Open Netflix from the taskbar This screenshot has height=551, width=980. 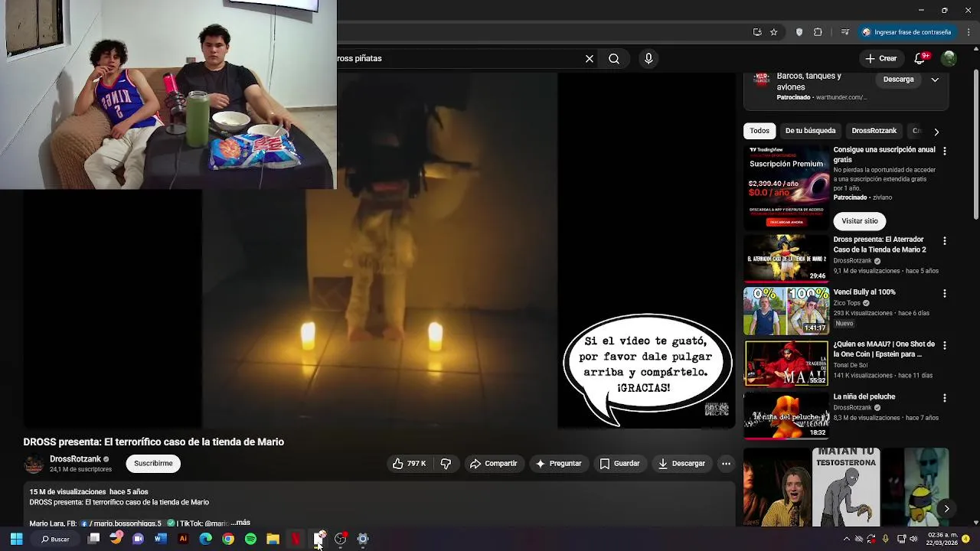point(296,539)
